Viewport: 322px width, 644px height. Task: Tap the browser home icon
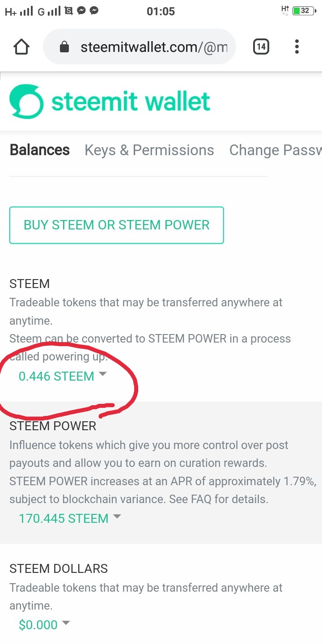[x=21, y=47]
